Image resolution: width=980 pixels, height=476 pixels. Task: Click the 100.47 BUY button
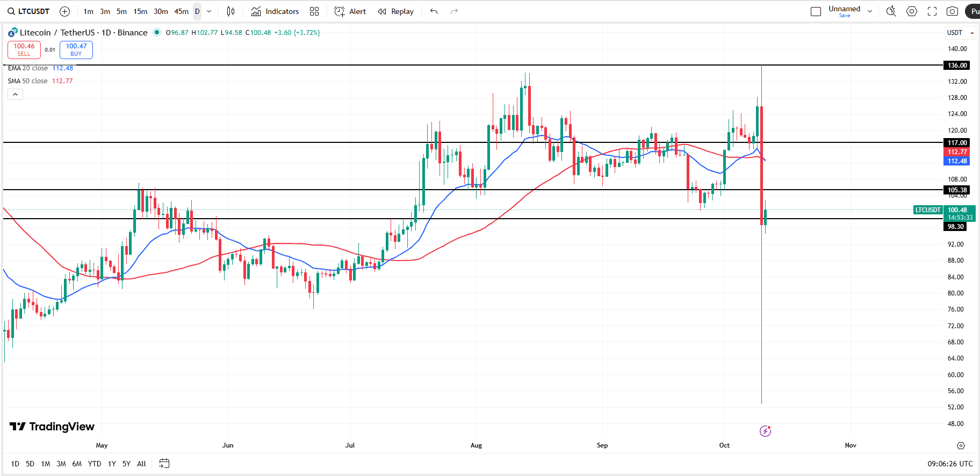point(76,49)
